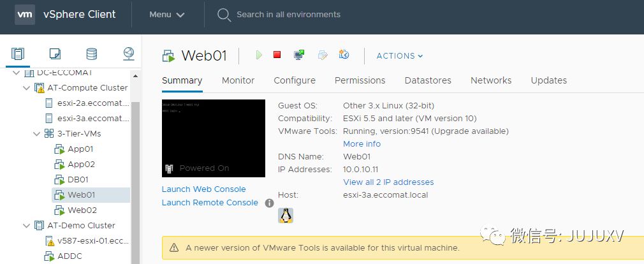Click the red Power Off icon
Viewport: 644px width, 264px height.
(277, 55)
